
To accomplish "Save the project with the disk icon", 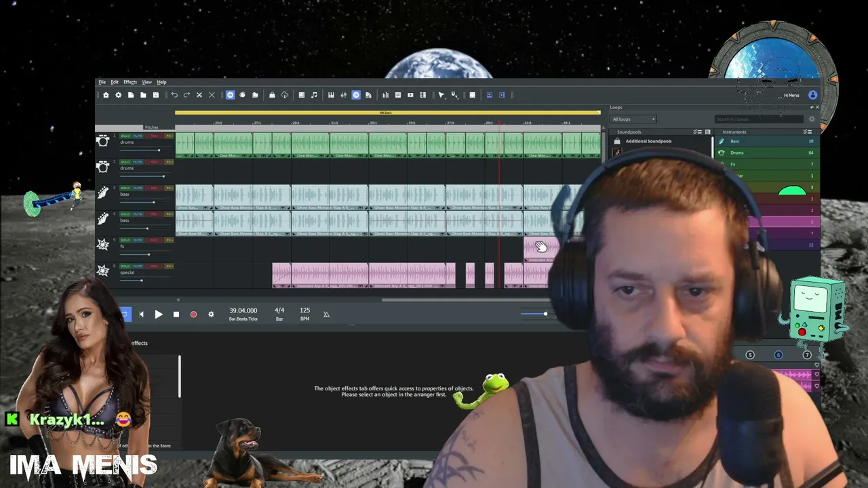I will click(155, 95).
